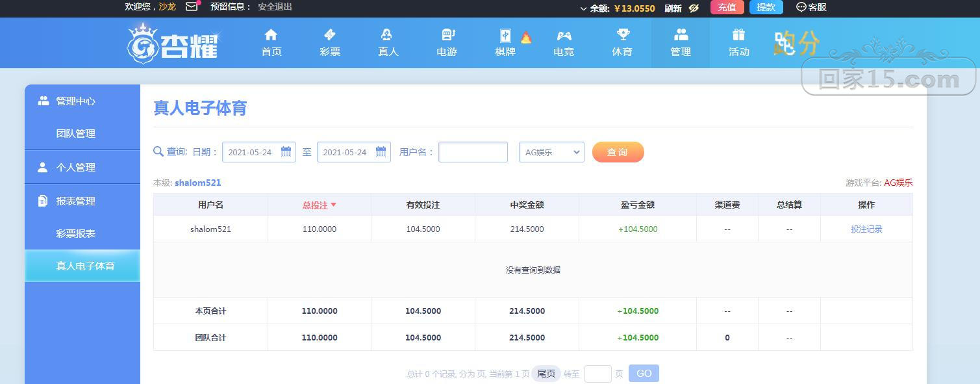Open the AG娱乐 platform dropdown
This screenshot has width=980, height=384.
pos(551,152)
